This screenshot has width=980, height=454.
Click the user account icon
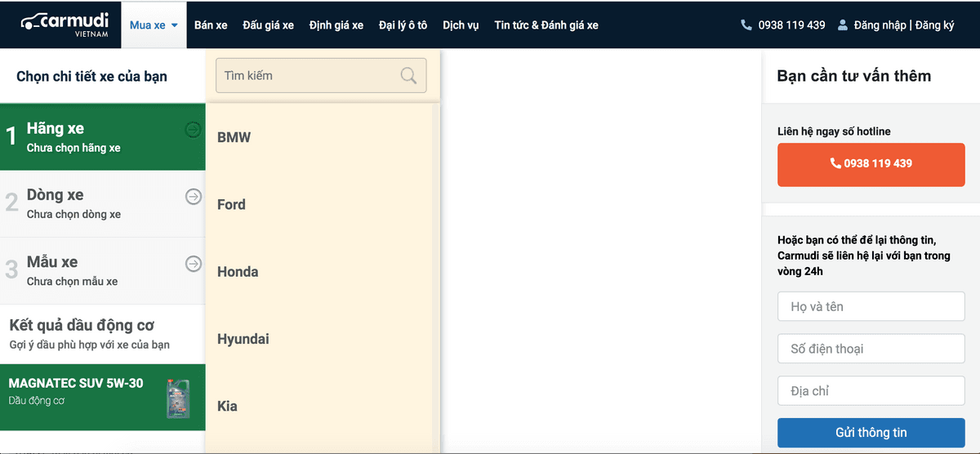[842, 25]
